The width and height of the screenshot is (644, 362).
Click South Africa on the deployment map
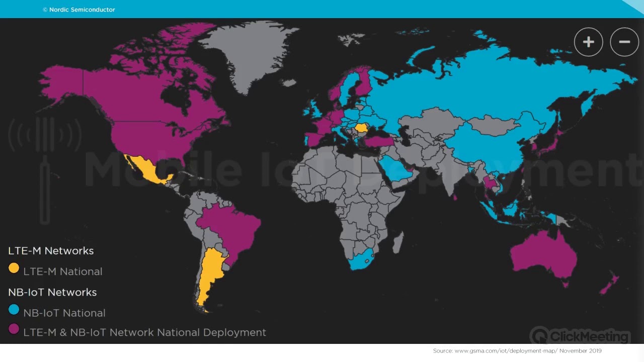point(361,259)
